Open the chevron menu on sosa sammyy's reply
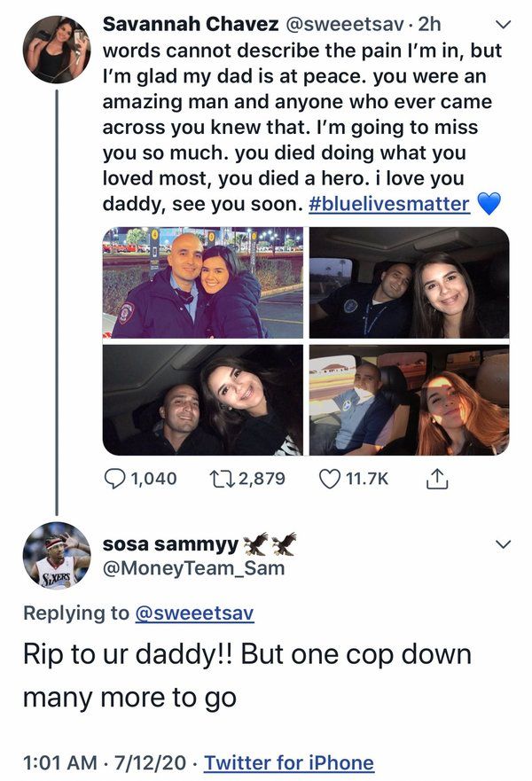Viewport: 532px width, 781px height. (502, 543)
